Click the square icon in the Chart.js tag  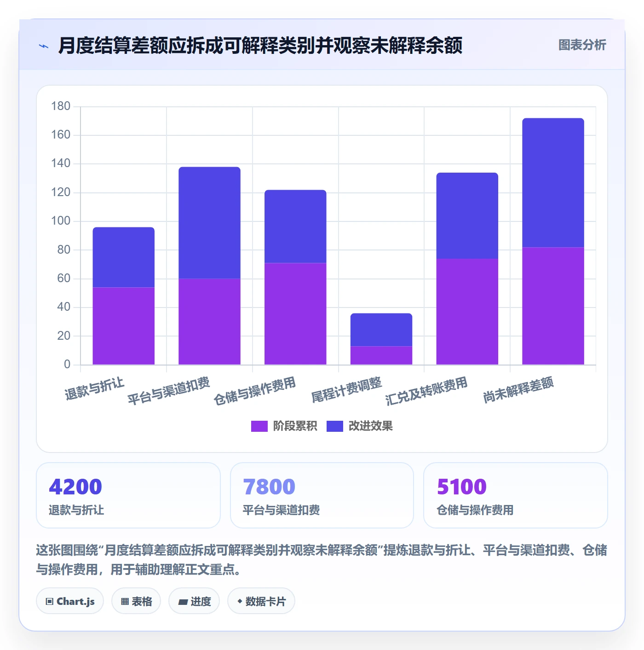click(50, 602)
